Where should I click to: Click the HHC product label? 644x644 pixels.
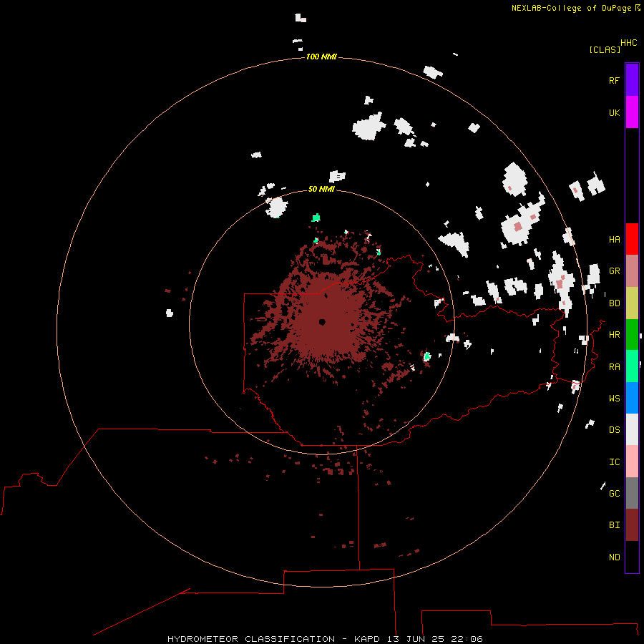pos(628,43)
